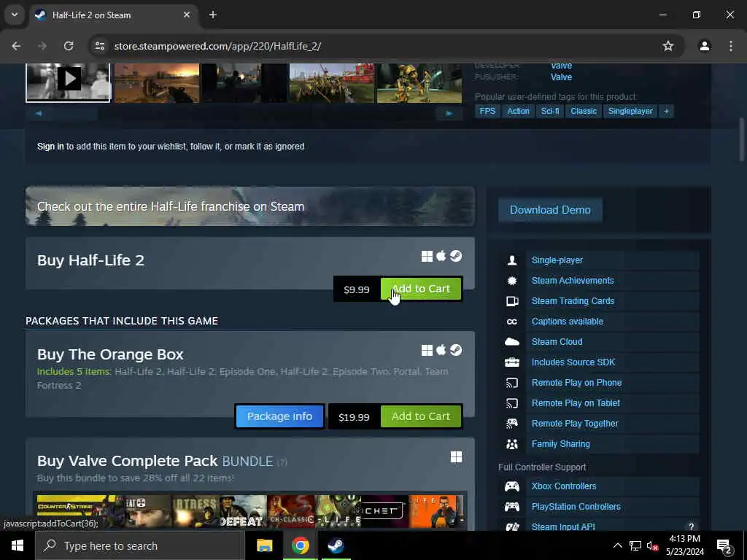This screenshot has height=560, width=747.
Task: Open the Steam Achievements feature link
Action: tap(573, 281)
